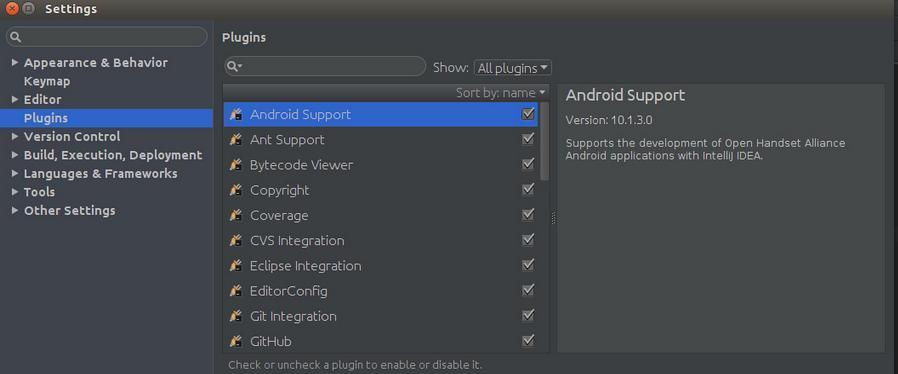Disable the CVS Integration plugin checkbox
The height and width of the screenshot is (374, 898).
[528, 239]
